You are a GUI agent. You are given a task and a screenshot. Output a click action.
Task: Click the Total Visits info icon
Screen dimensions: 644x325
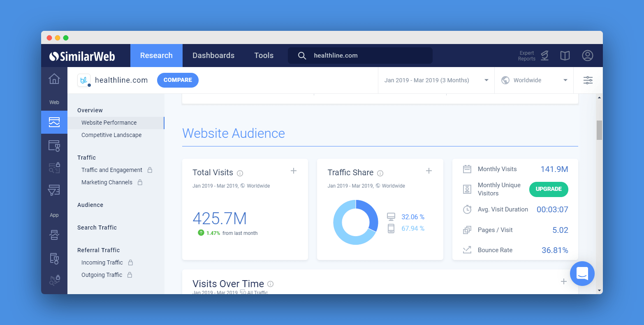pyautogui.click(x=240, y=173)
